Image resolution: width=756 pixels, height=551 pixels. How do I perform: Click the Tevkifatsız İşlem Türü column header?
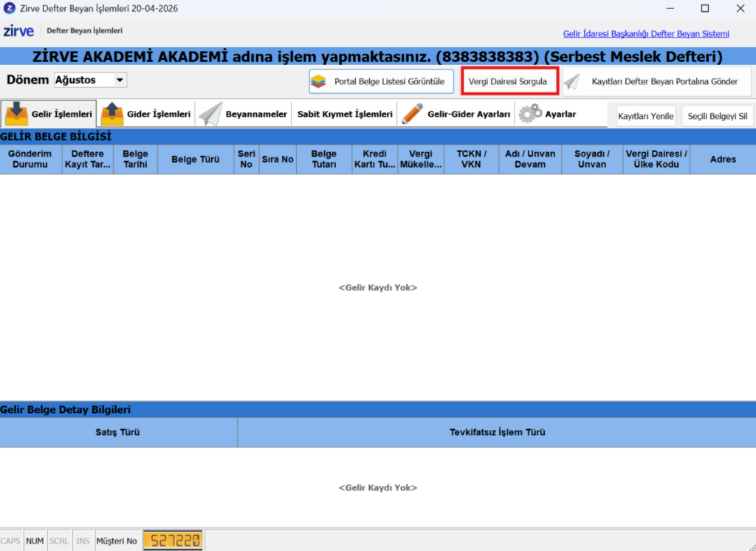click(x=497, y=432)
